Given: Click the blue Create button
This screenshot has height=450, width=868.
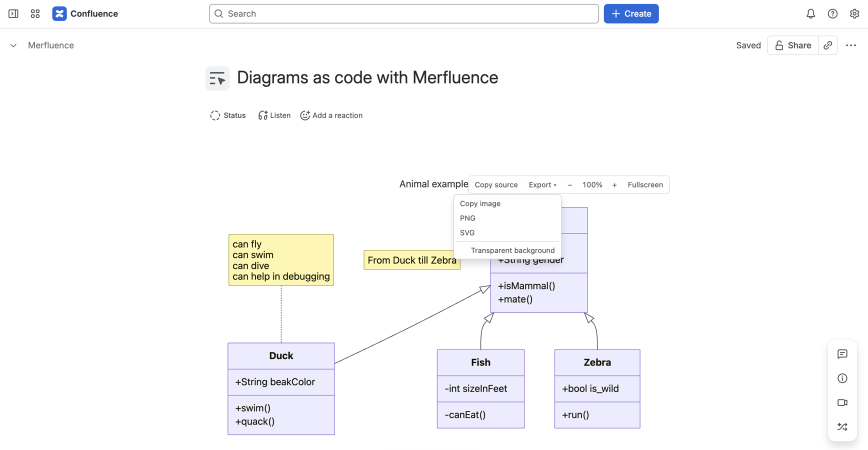Looking at the screenshot, I should pyautogui.click(x=631, y=13).
